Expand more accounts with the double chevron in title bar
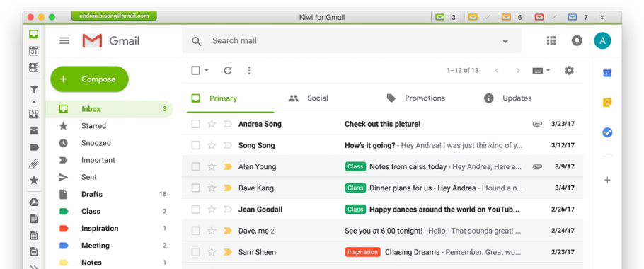Viewport: 644px width, 269px height. 602,17
